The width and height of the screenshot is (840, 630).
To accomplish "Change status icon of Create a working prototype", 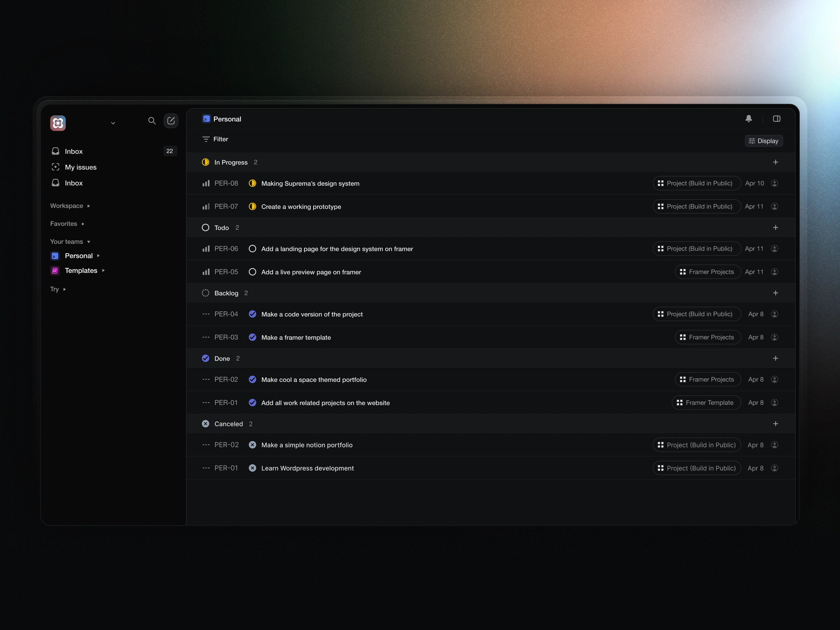I will click(x=252, y=207).
